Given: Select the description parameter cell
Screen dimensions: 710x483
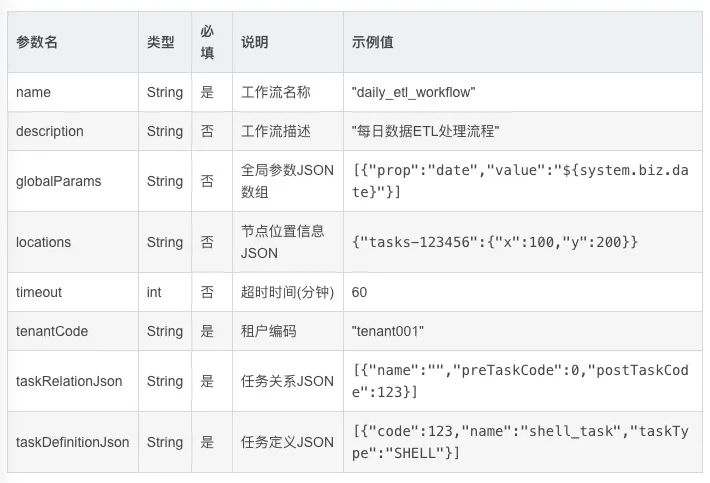Looking at the screenshot, I should coord(50,131).
